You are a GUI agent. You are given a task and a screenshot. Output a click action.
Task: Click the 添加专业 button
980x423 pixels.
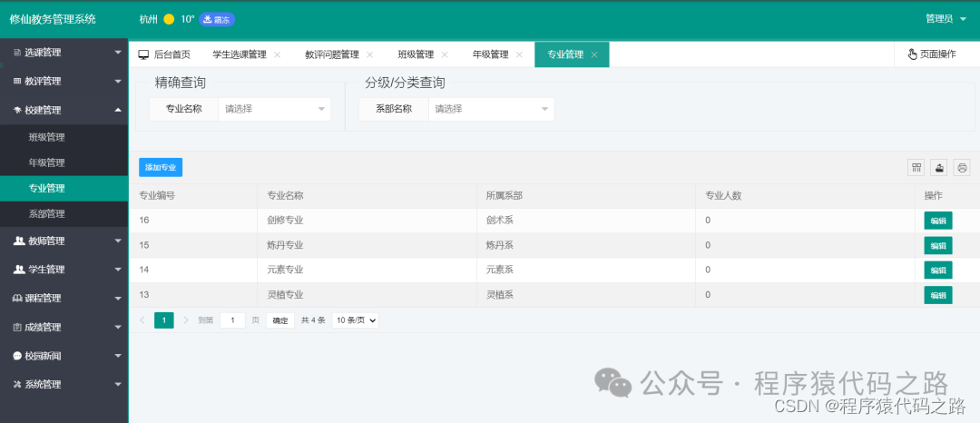161,167
